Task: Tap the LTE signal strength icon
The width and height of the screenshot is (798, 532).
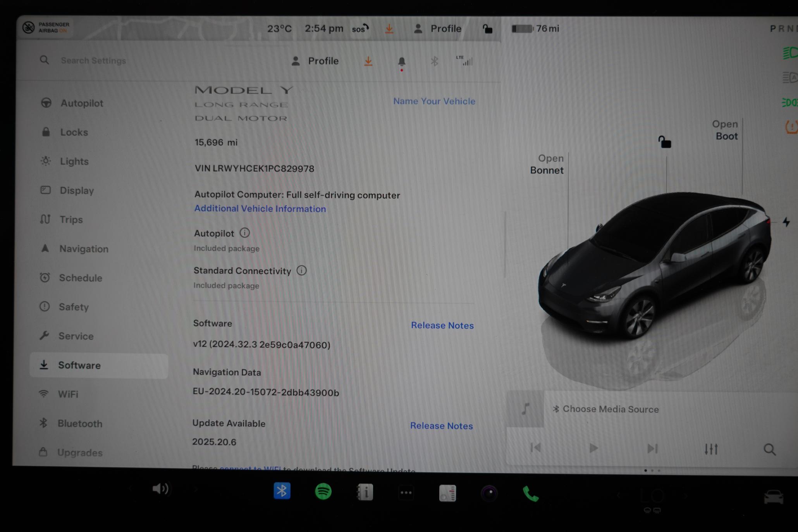Action: pyautogui.click(x=464, y=60)
